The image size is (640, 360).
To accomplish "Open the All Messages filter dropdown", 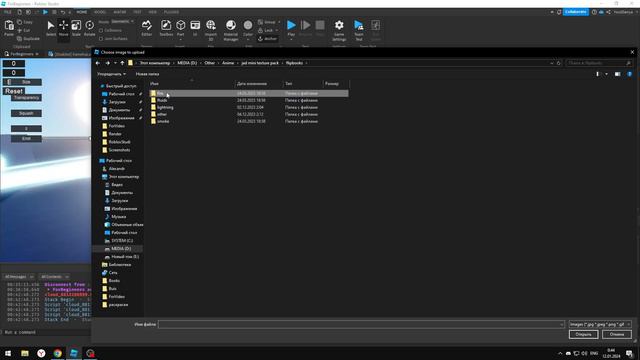I will (19, 277).
